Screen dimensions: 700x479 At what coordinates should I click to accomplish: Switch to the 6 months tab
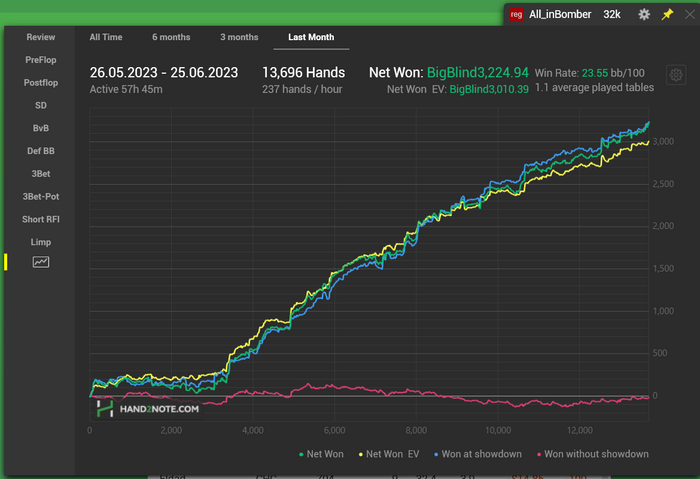pos(171,37)
